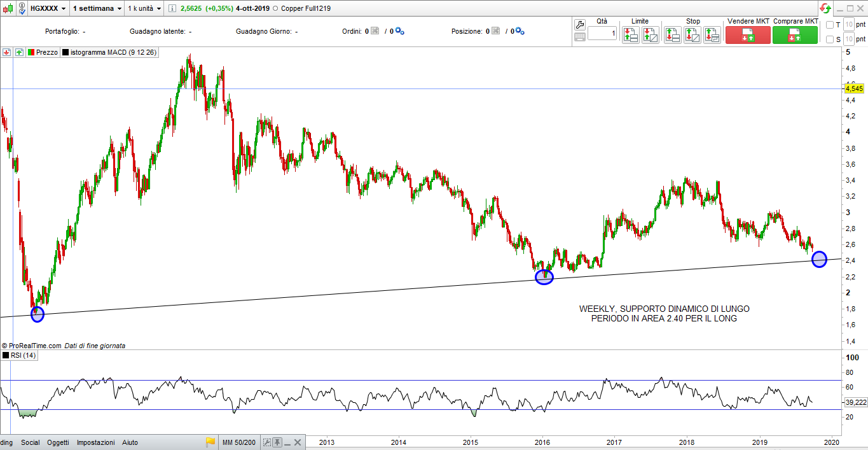Open the Impostazioni menu
Viewport: 868px width, 450px height.
[x=96, y=442]
